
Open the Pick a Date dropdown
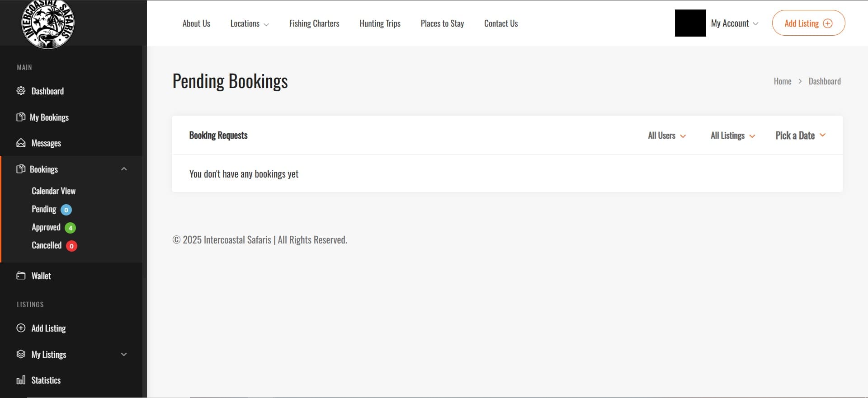point(801,136)
